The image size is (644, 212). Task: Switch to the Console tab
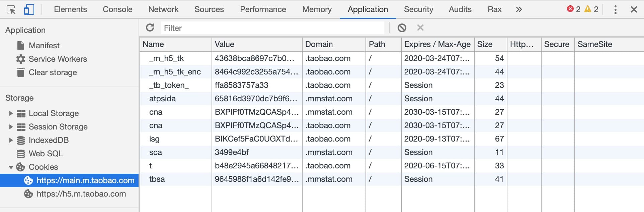117,10
